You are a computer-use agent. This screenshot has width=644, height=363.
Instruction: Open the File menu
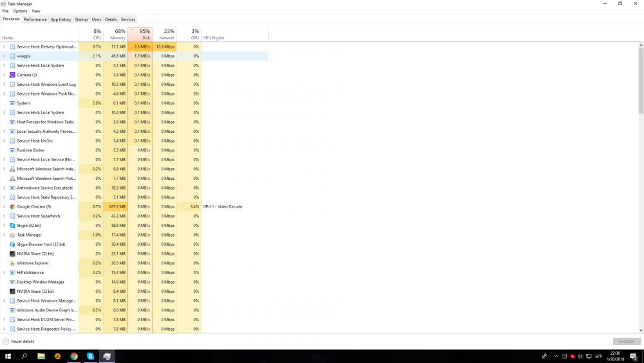5,11
